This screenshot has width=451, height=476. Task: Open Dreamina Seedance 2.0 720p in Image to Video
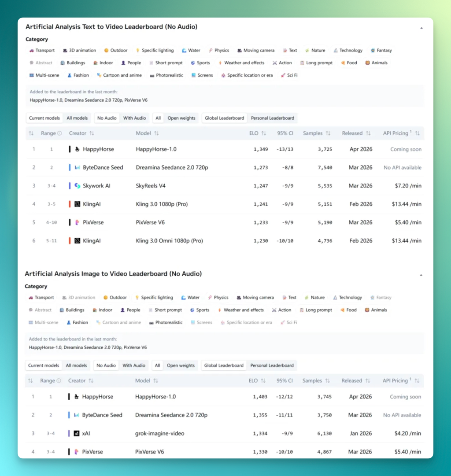[x=171, y=415]
